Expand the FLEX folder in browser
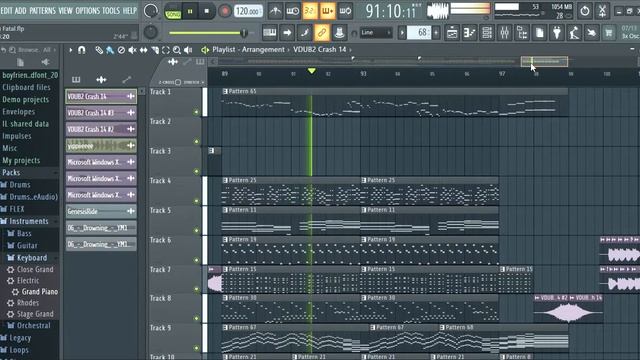This screenshot has width=640, height=360. (x=16, y=209)
